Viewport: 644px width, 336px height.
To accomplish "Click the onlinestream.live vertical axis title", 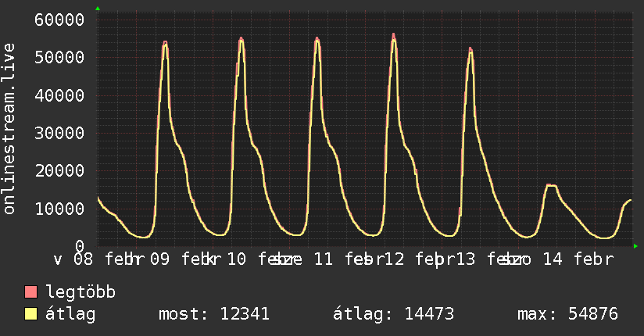I will [9, 129].
